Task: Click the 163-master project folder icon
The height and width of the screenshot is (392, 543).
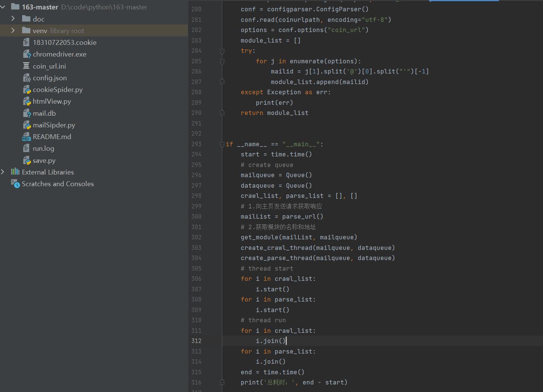Action: (15, 6)
